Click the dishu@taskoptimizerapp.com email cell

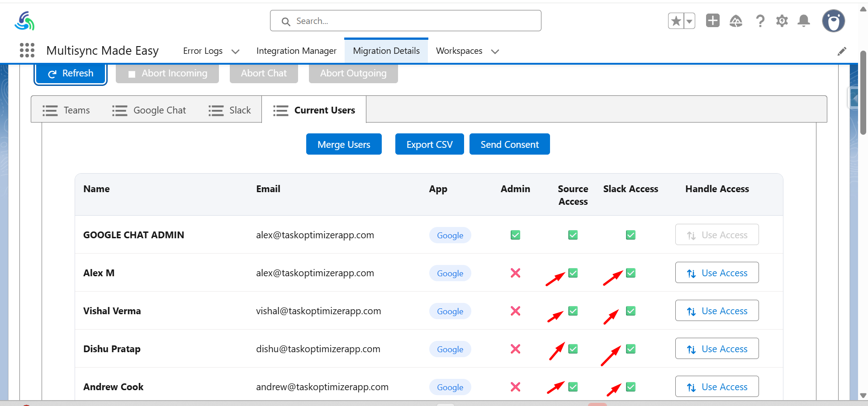coord(318,349)
